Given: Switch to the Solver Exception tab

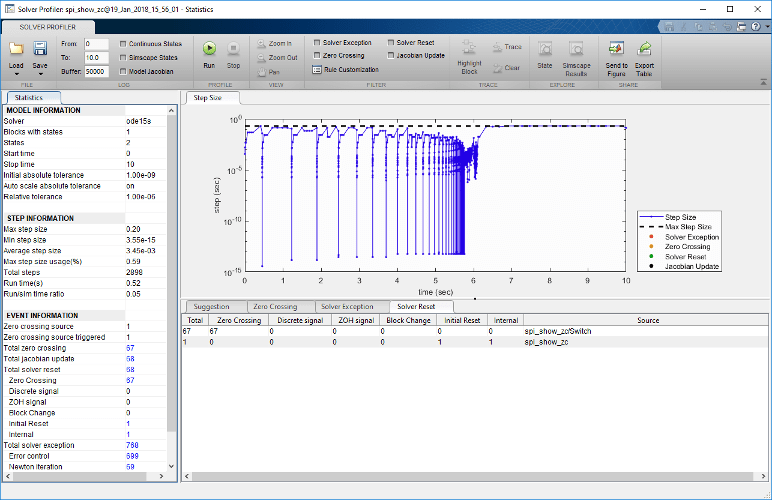Looking at the screenshot, I should (x=345, y=306).
